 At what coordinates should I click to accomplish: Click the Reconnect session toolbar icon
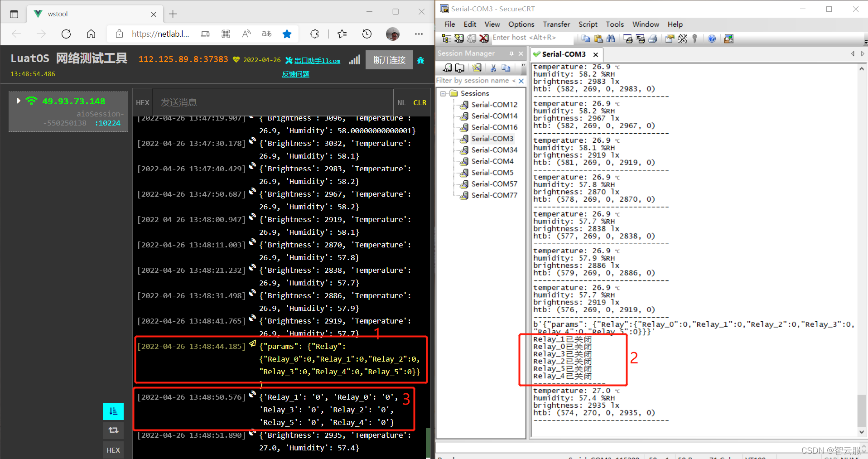coord(472,39)
